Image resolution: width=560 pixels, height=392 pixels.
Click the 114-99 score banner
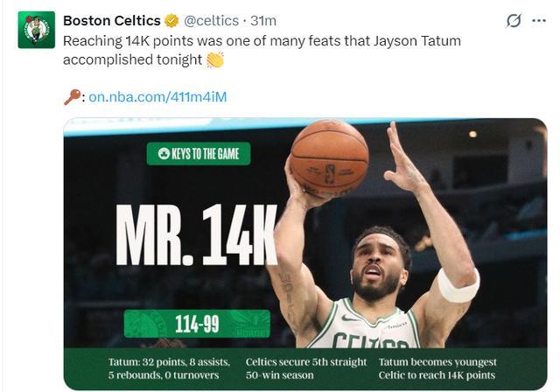pos(196,325)
